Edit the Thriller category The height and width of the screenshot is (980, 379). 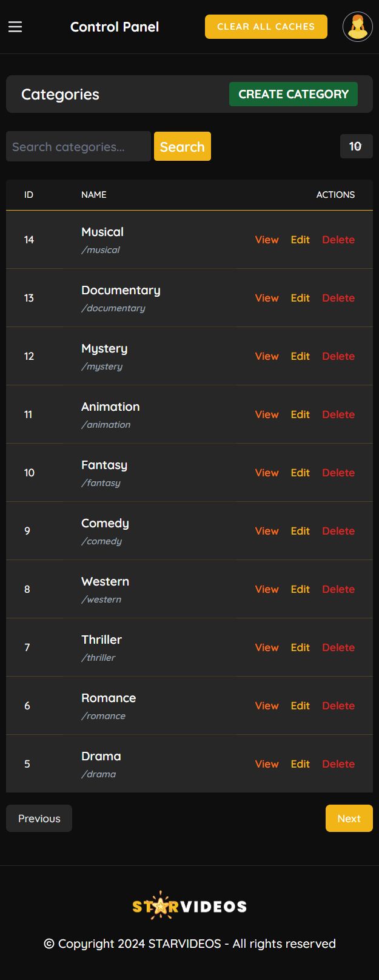tap(300, 647)
